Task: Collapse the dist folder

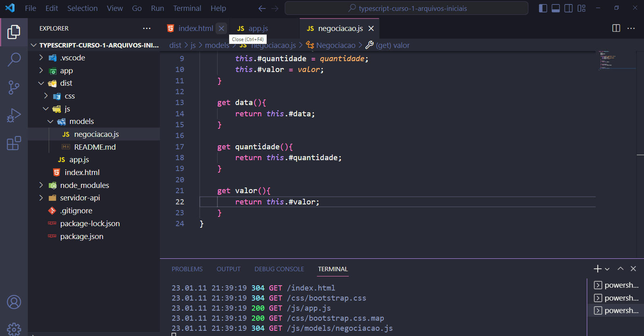Action: pyautogui.click(x=41, y=83)
